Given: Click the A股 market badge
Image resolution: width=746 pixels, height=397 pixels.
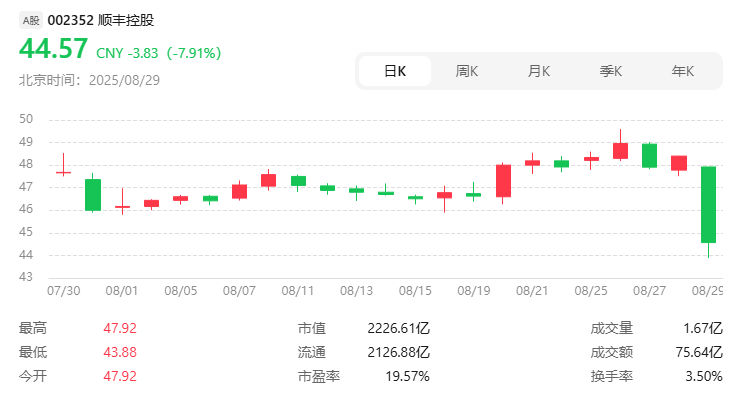Looking at the screenshot, I should (31, 20).
